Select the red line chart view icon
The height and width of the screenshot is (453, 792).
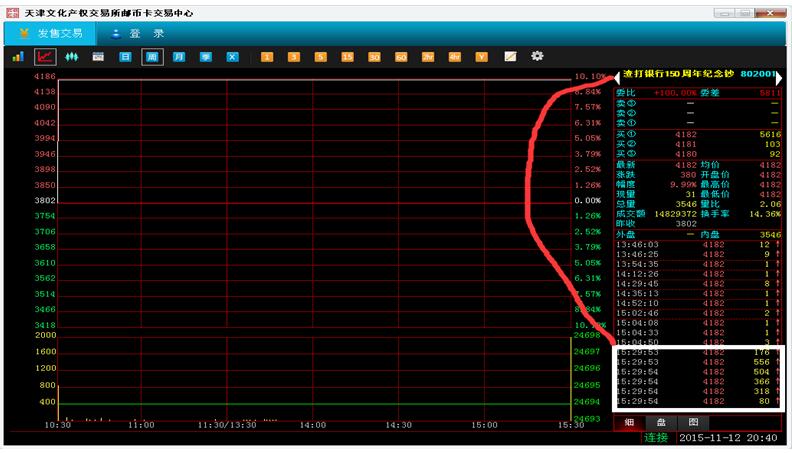point(45,57)
